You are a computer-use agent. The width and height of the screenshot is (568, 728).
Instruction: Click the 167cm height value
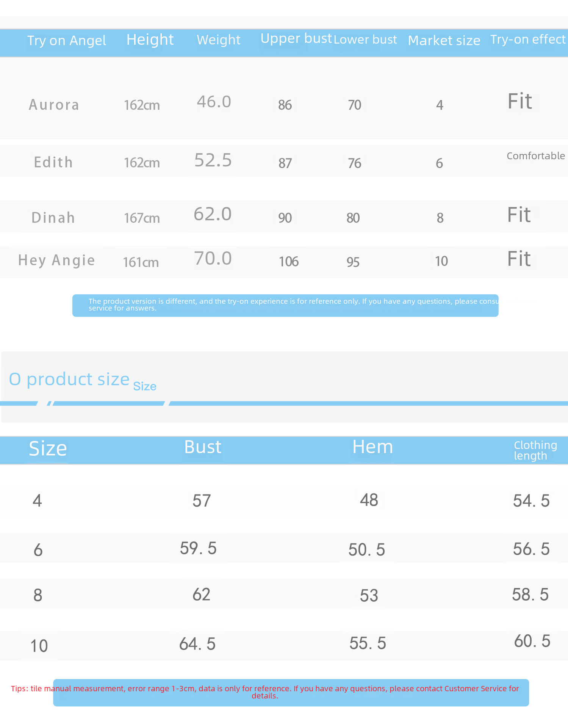142,218
